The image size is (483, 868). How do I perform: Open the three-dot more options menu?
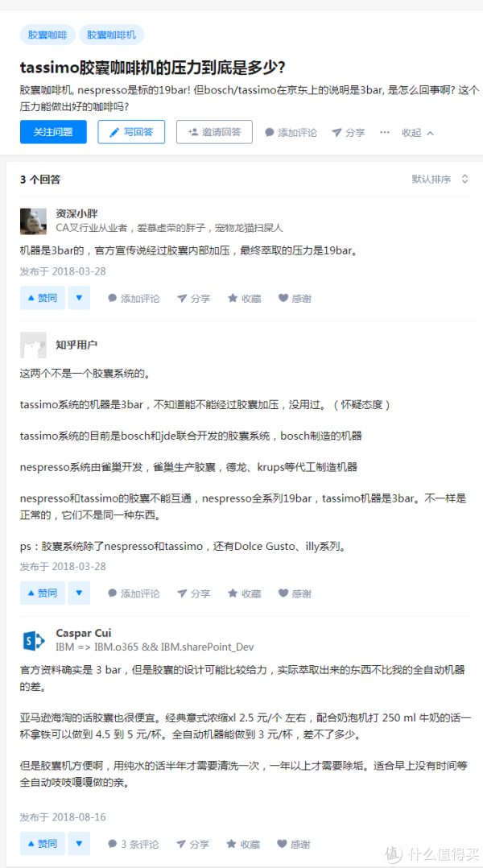(385, 132)
